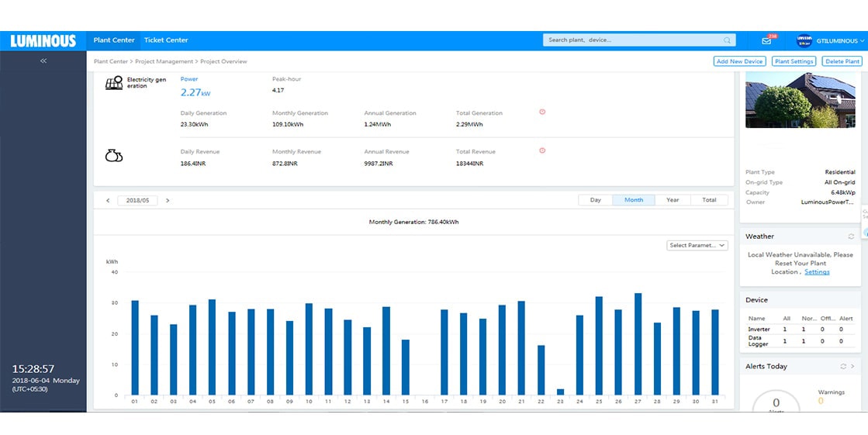The height and width of the screenshot is (435, 868).
Task: Switch to the Ticket Center tab
Action: point(166,40)
